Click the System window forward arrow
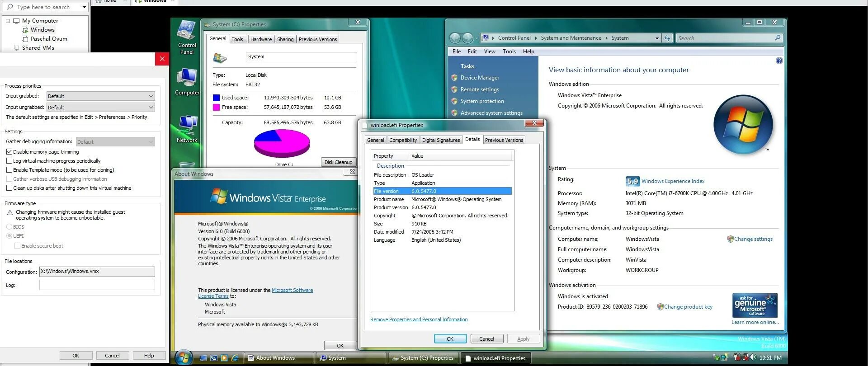868x366 pixels. click(x=468, y=38)
